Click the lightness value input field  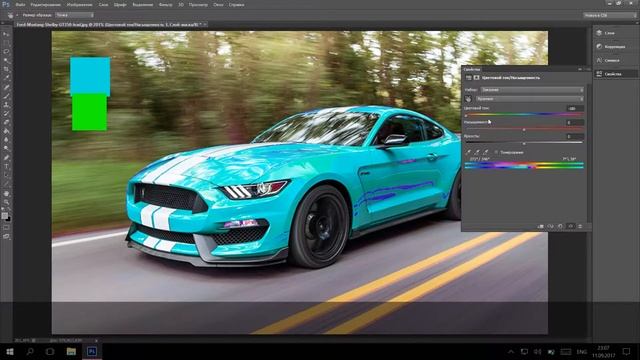tap(575, 136)
